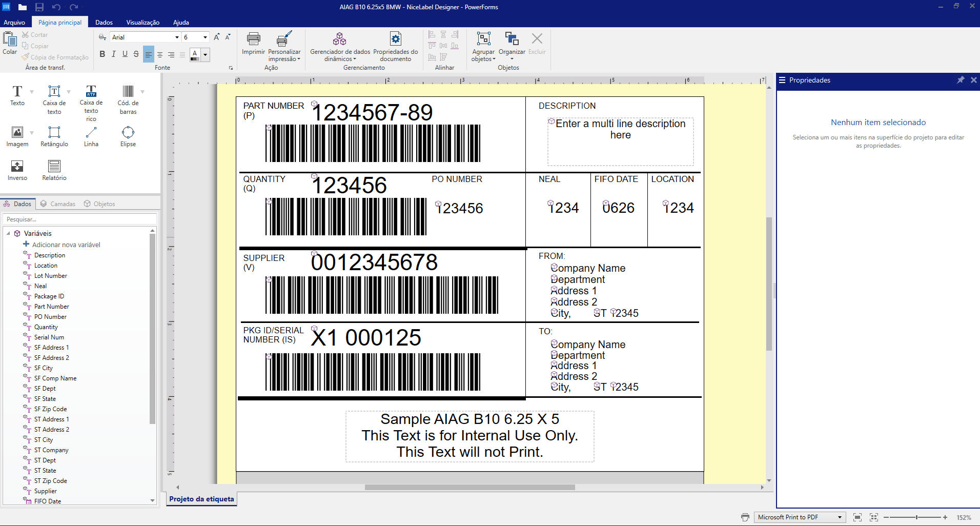Click the printer icon in status bar
The height and width of the screenshot is (526, 980).
pos(745,517)
